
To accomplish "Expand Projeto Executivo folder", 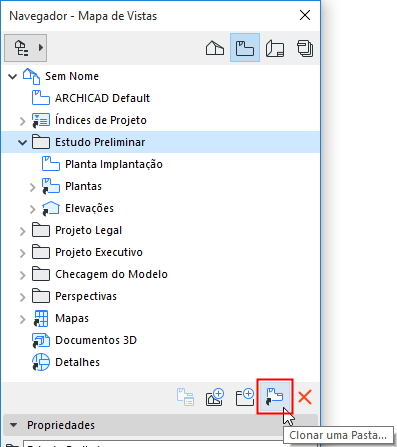I will (x=22, y=253).
